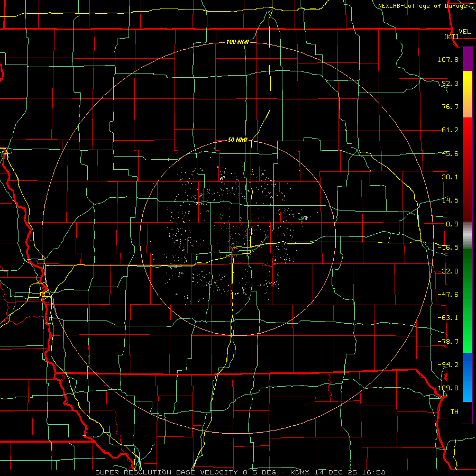Click the TH label on the legend
Screen dimensions: 476x476
(454, 411)
